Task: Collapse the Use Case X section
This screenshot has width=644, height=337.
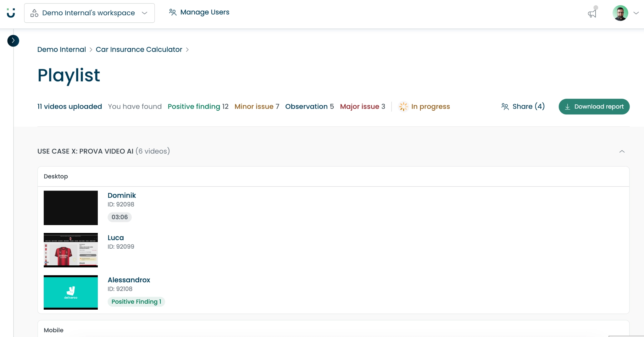Action: click(622, 151)
